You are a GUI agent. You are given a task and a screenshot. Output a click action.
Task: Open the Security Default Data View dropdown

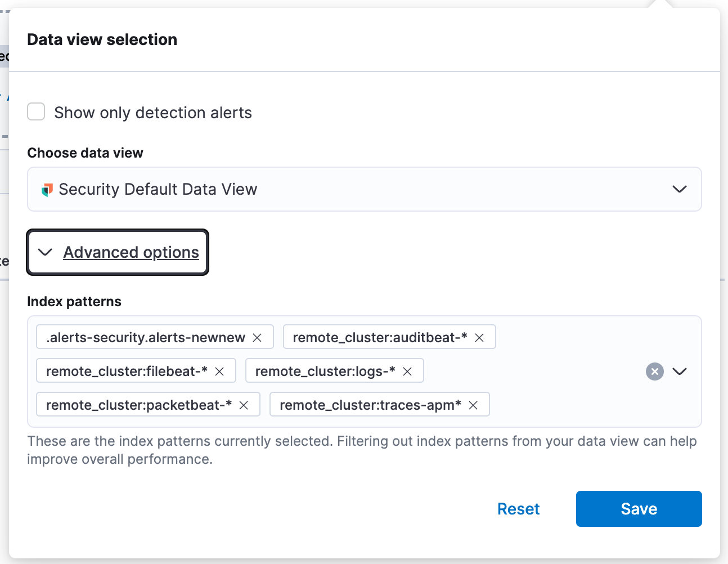click(x=365, y=189)
